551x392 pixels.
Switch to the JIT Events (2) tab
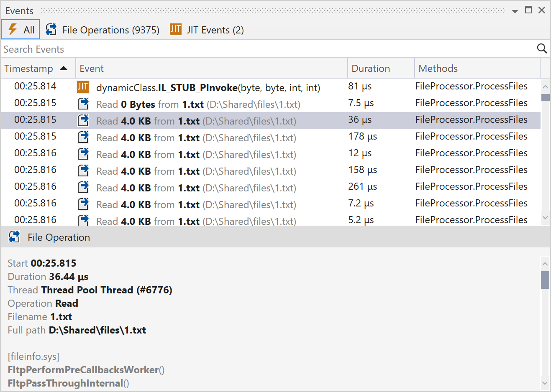coord(215,30)
